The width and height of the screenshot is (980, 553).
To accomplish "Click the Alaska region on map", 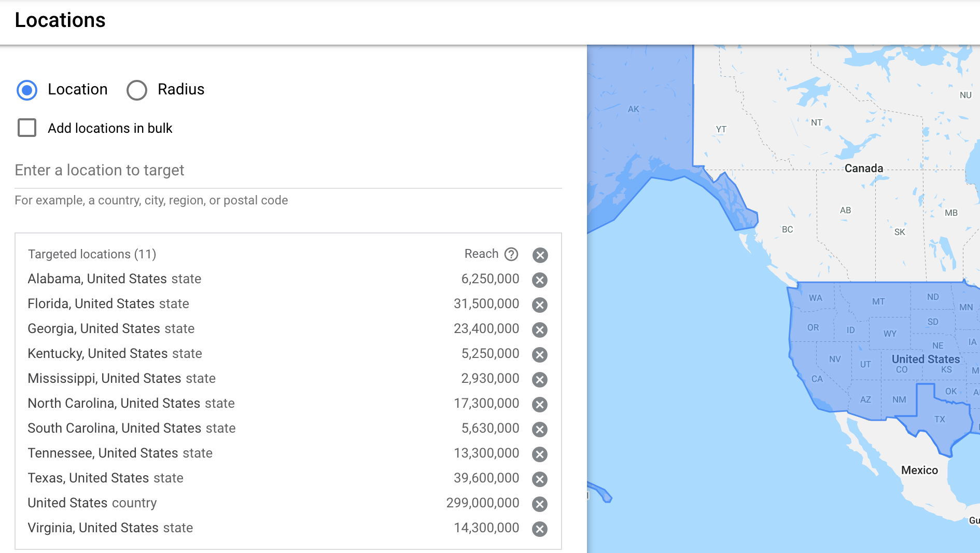I will pos(634,109).
